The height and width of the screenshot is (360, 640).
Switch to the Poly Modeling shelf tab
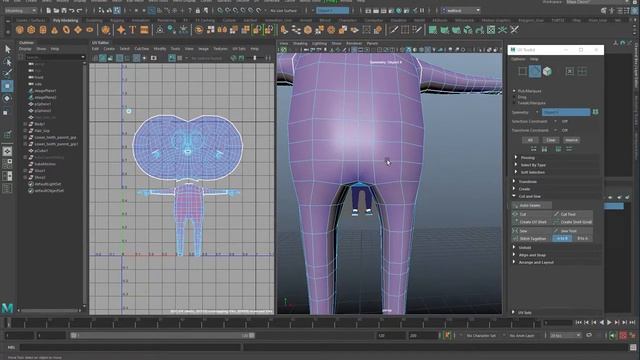pyautogui.click(x=65, y=20)
